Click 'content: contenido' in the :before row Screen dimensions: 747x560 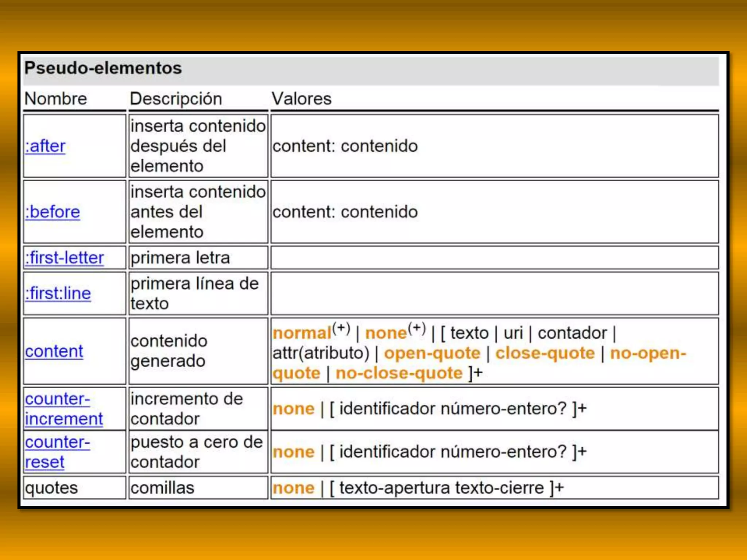tap(345, 212)
